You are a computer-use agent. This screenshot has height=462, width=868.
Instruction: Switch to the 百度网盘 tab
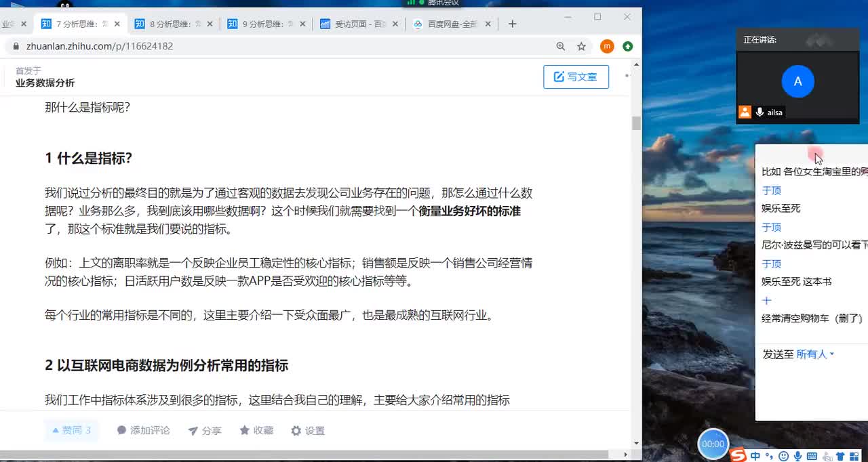tap(452, 24)
